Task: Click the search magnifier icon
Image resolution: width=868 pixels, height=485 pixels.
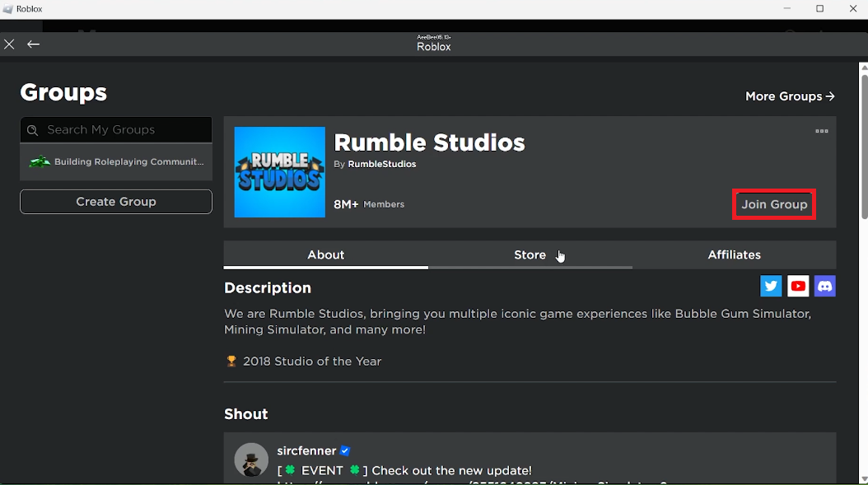Action: tap(33, 130)
